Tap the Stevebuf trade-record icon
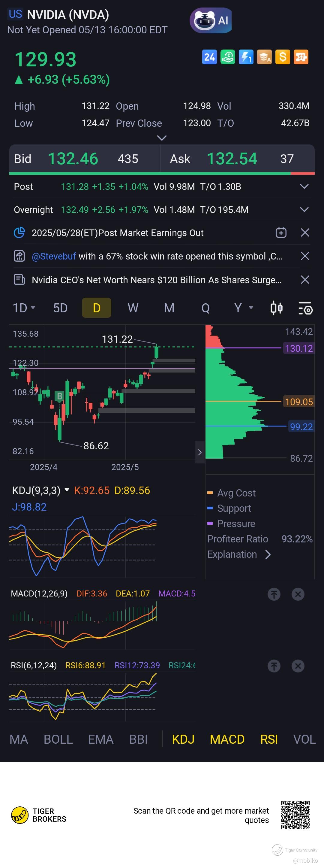The image size is (324, 868). [19, 256]
